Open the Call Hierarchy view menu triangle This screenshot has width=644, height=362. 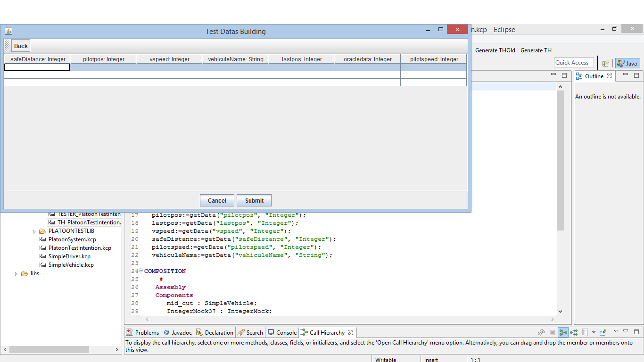tap(616, 332)
